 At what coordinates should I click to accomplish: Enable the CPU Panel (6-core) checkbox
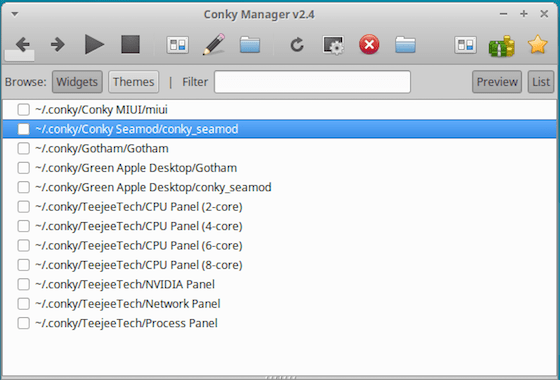point(24,245)
